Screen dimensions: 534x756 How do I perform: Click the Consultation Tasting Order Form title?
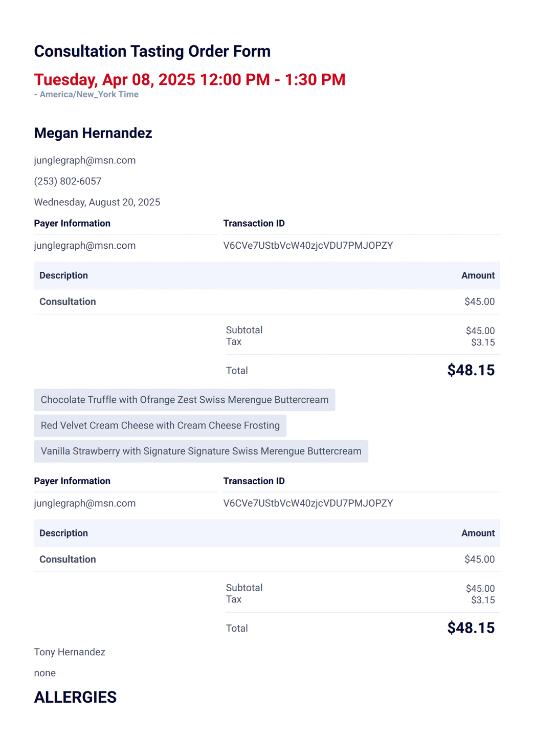coord(152,51)
